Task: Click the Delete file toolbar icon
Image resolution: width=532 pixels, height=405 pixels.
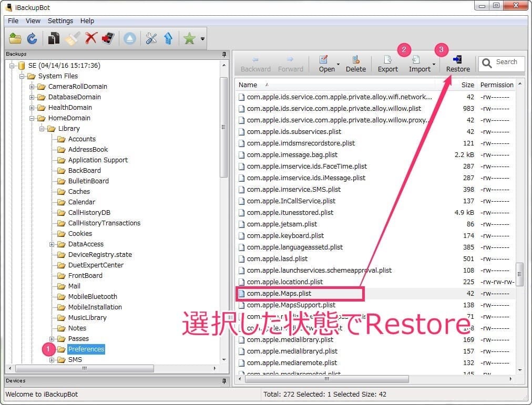Action: [355, 64]
